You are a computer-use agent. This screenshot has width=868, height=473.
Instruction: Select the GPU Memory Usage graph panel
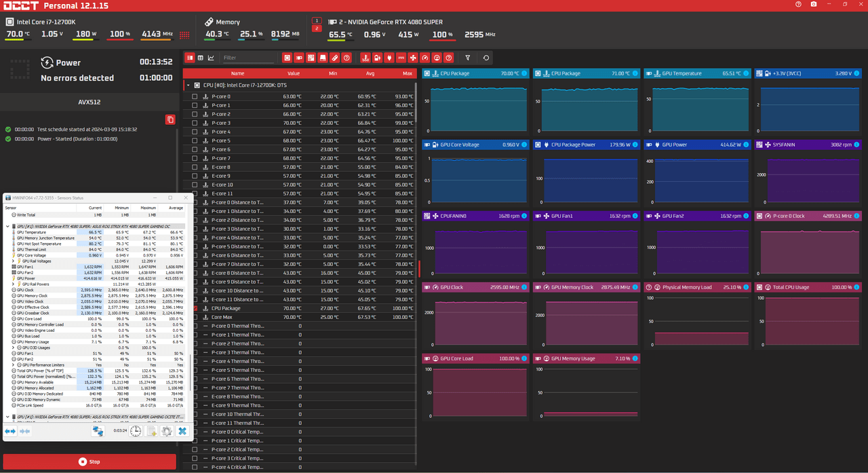click(x=586, y=386)
